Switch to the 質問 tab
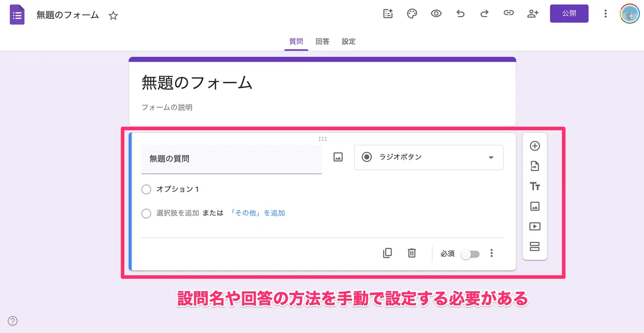The width and height of the screenshot is (644, 333). coord(296,41)
